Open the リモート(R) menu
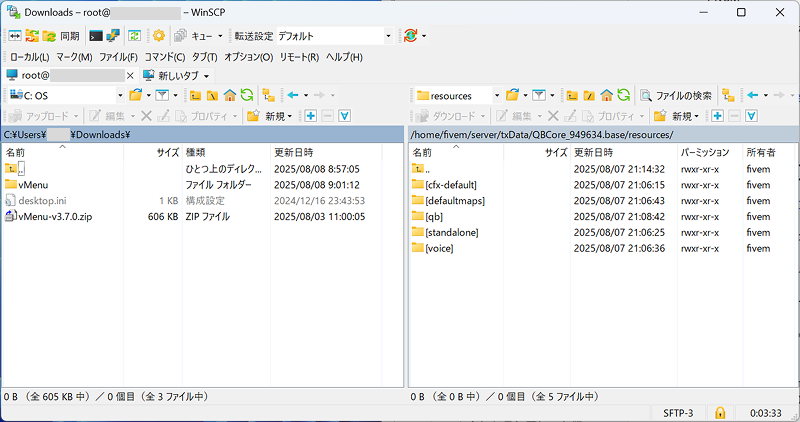The height and width of the screenshot is (422, 800). (x=299, y=57)
